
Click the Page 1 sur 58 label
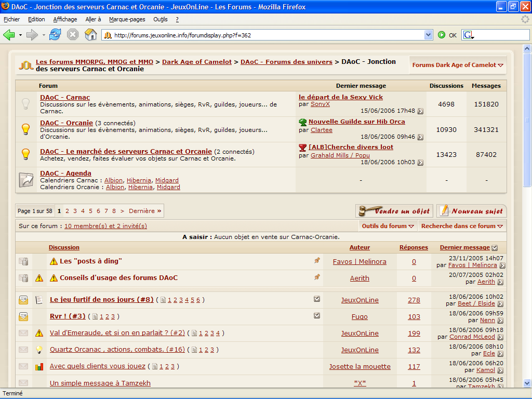click(x=35, y=211)
